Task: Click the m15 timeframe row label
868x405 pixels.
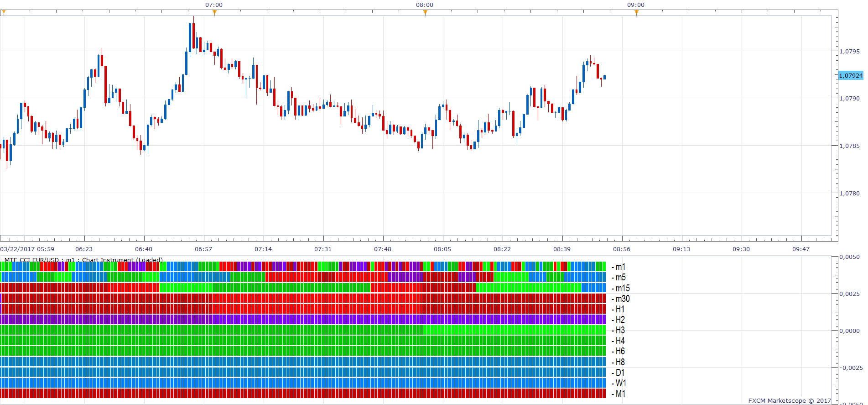Action: pyautogui.click(x=621, y=288)
